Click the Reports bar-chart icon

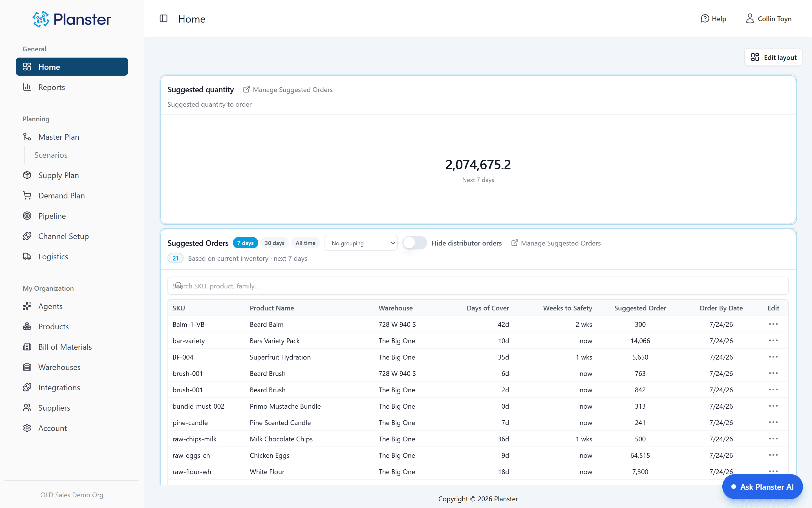27,87
